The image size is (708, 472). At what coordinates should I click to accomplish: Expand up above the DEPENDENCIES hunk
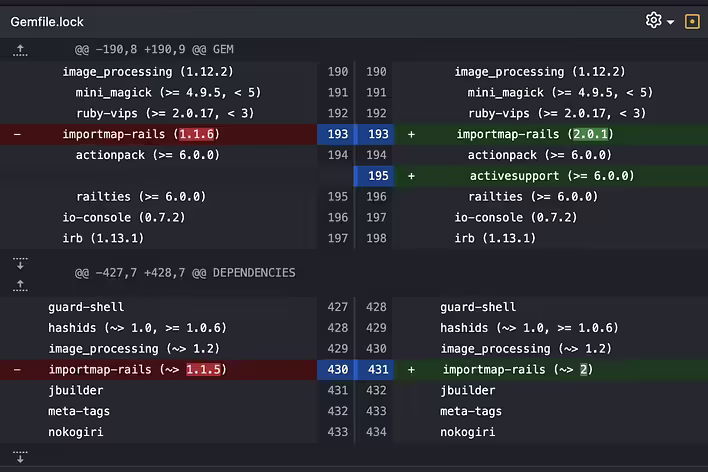pos(21,284)
